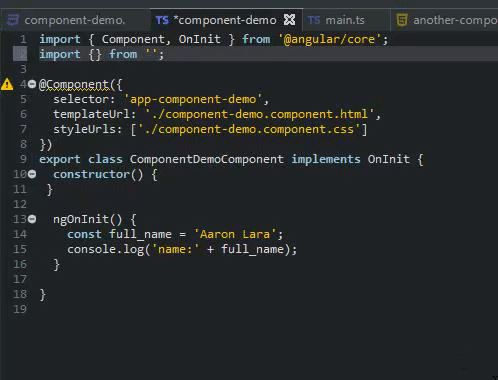This screenshot has height=380, width=498.
Task: Click the ngOnInit method name
Action: [x=81, y=219]
